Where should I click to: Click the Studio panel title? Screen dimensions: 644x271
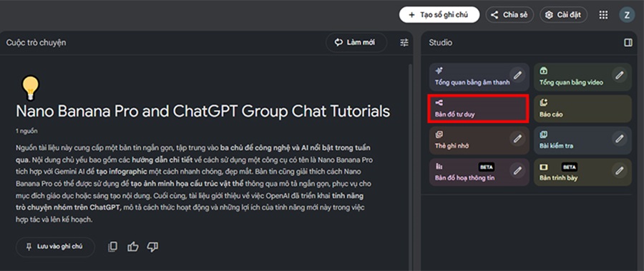click(x=441, y=42)
